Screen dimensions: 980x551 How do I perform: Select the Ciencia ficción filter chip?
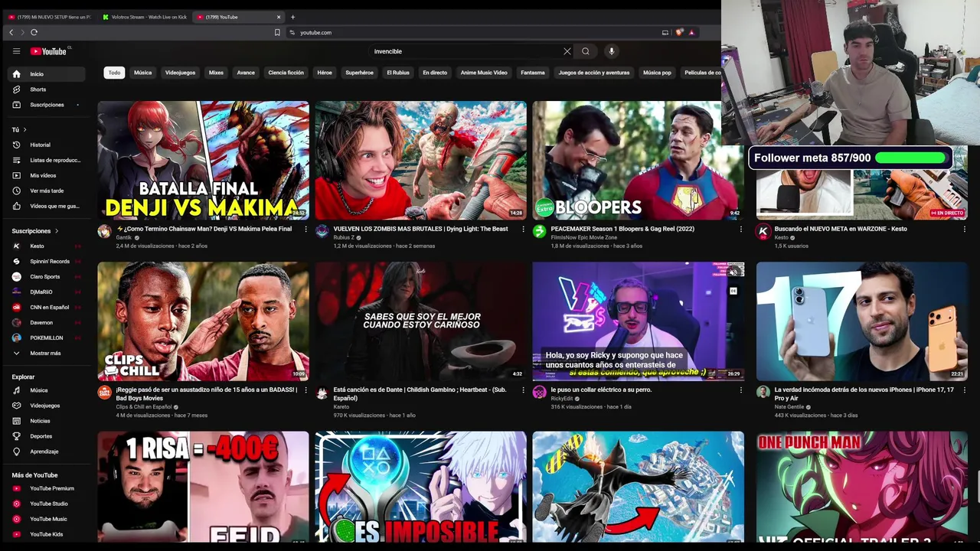click(x=286, y=73)
